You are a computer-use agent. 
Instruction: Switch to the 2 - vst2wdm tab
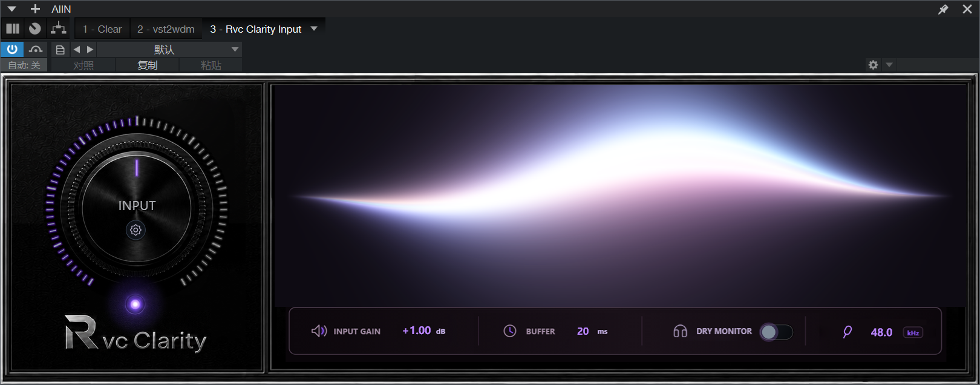click(166, 29)
